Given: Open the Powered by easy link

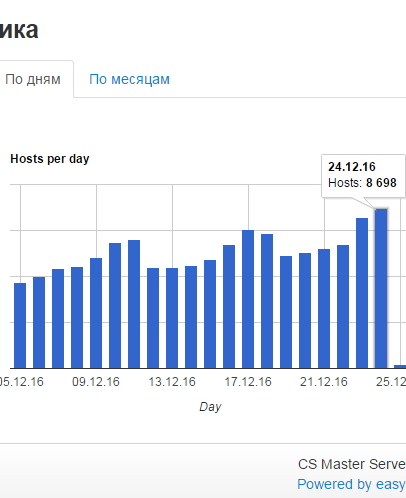Looking at the screenshot, I should point(351,484).
